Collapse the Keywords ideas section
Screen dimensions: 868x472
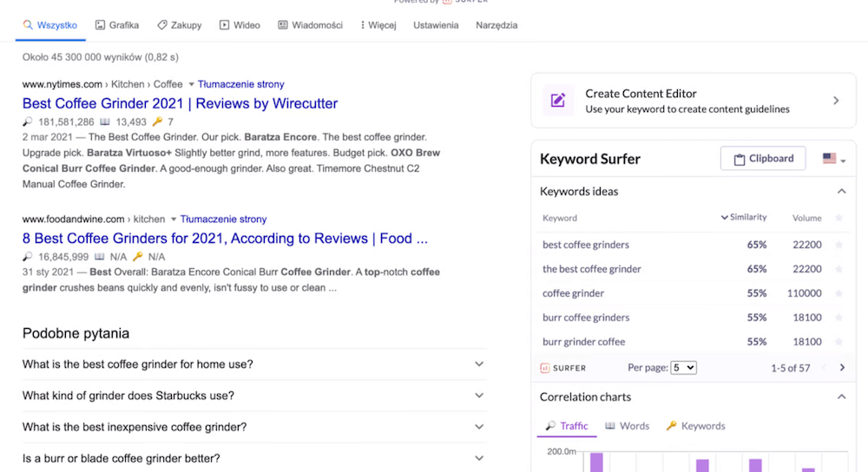tap(841, 192)
